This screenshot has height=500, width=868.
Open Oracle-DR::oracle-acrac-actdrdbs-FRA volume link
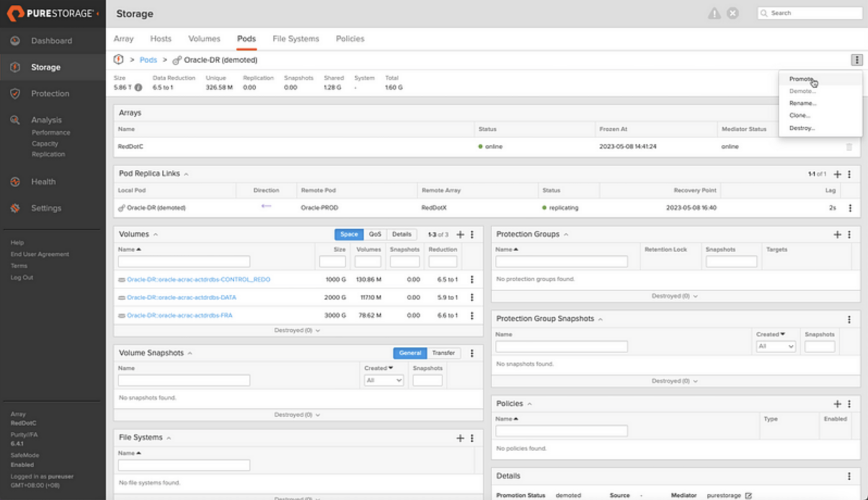[x=179, y=315]
